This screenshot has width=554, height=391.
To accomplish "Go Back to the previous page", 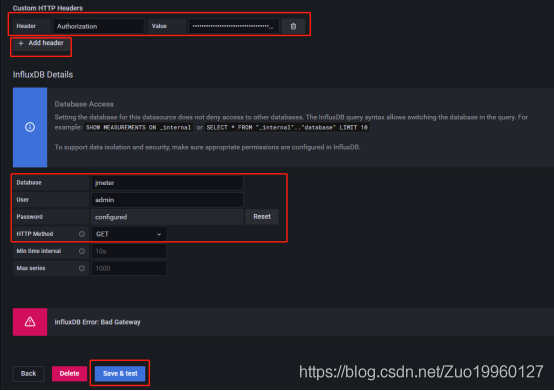I will pos(28,373).
